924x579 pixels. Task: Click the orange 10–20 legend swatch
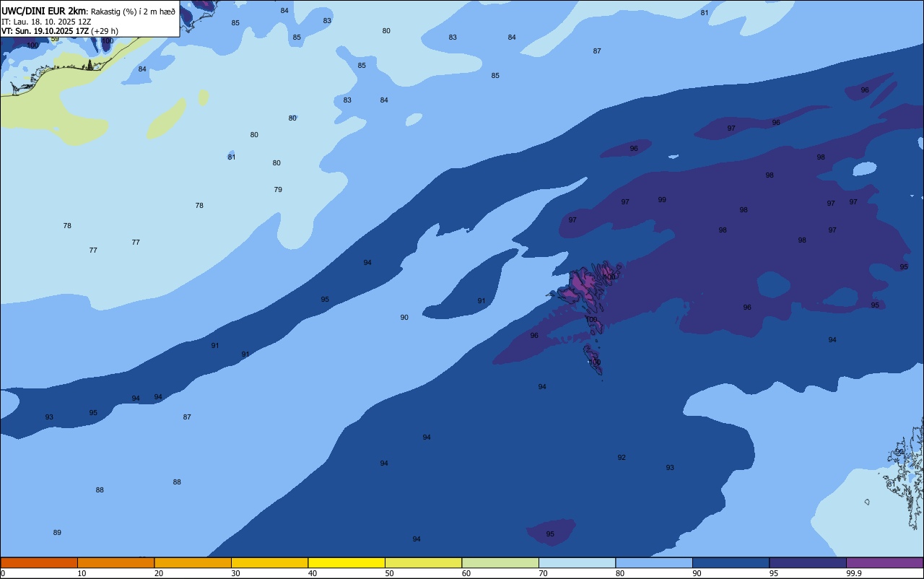pos(115,562)
